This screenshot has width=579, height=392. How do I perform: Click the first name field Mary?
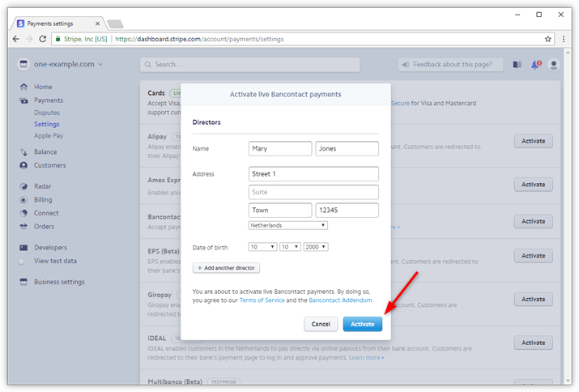pyautogui.click(x=280, y=148)
